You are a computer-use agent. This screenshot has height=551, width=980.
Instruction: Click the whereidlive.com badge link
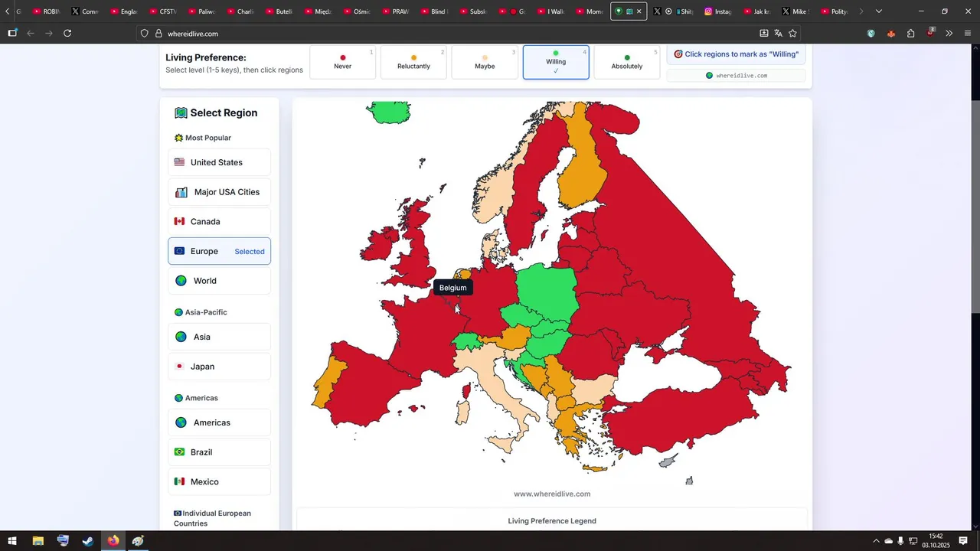tap(736, 76)
